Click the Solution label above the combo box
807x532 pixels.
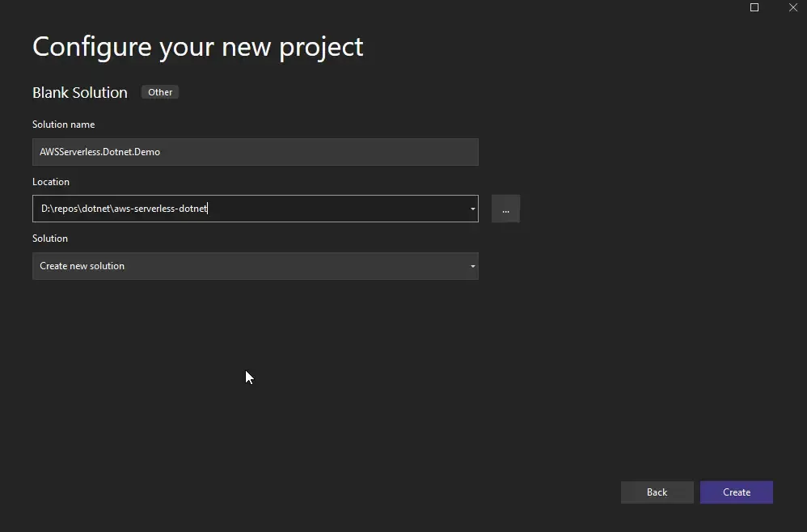(50, 238)
